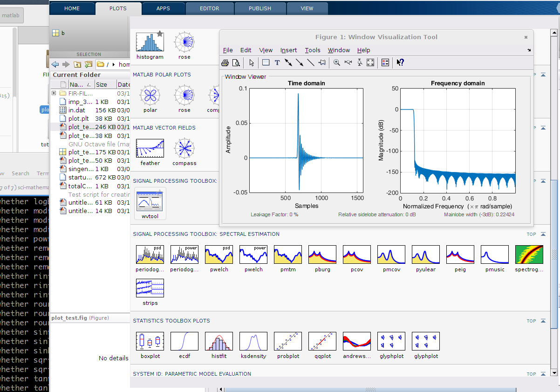Switch to the HOME tab
Viewport: 560px width, 392px height.
click(x=72, y=8)
